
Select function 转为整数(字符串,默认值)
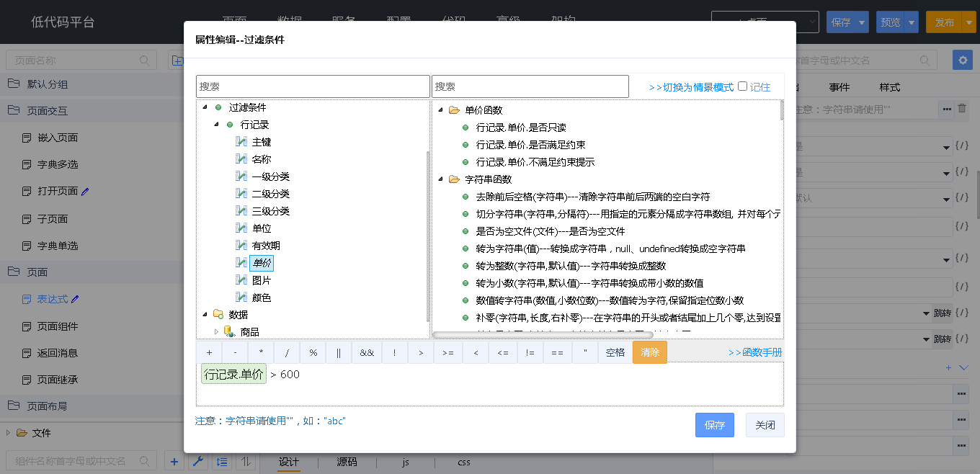coord(571,266)
